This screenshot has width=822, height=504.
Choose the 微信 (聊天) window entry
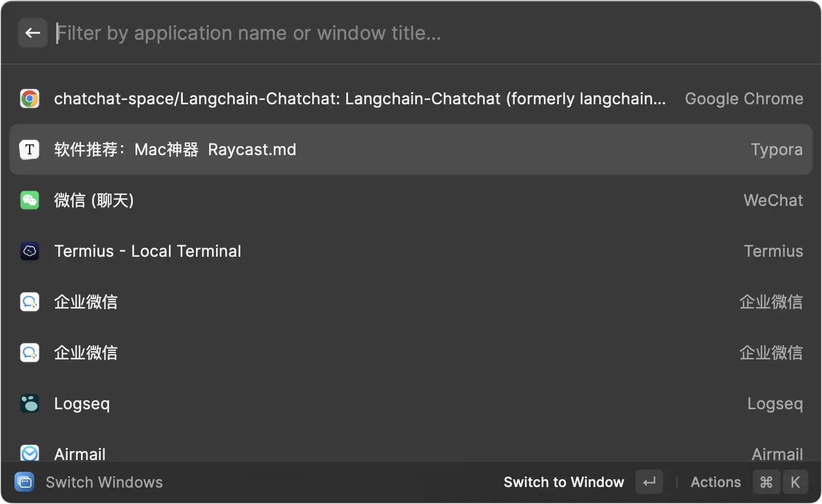click(x=411, y=200)
